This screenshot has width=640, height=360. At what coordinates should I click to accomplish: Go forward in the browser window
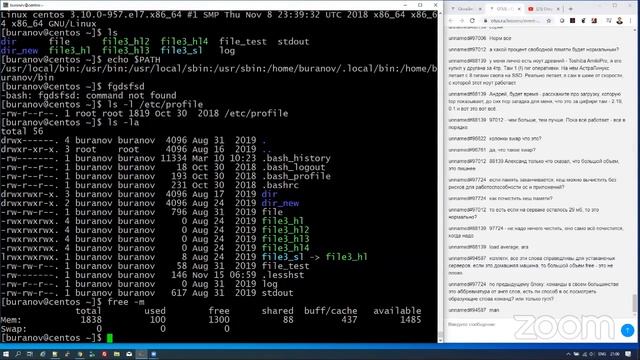(x=462, y=20)
